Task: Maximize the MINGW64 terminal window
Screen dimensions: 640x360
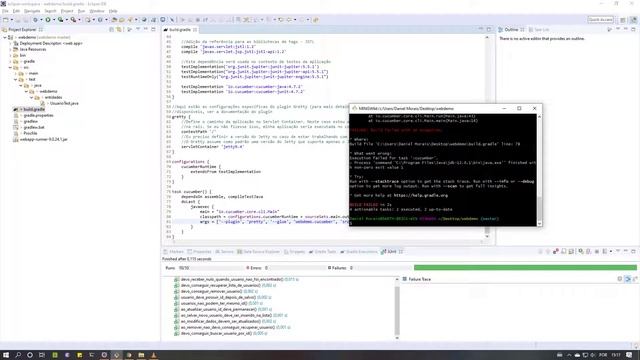Action: pyautogui.click(x=519, y=109)
